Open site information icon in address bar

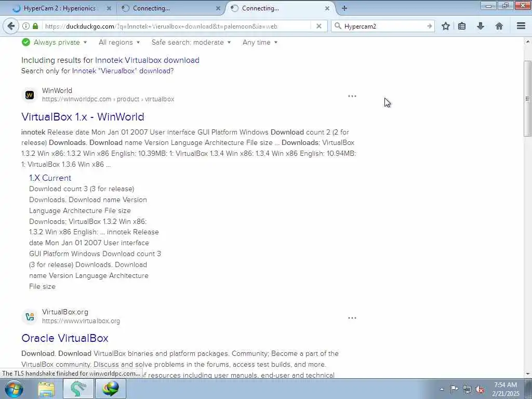(x=26, y=26)
